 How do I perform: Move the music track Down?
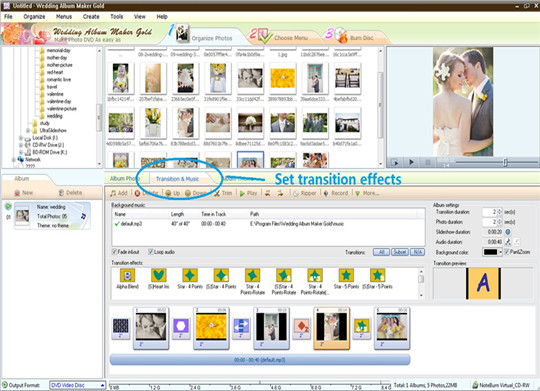tap(195, 193)
